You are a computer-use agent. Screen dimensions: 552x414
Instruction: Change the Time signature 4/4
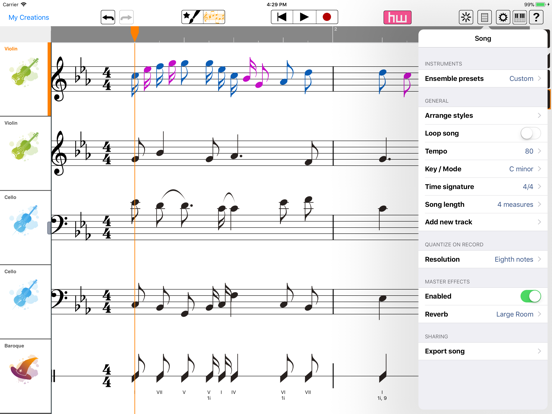483,187
